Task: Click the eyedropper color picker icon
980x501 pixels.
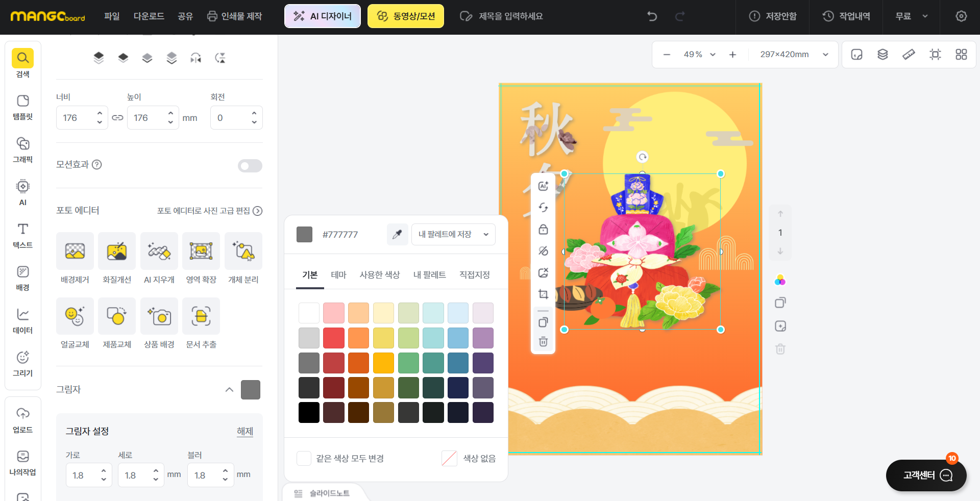Action: tap(397, 234)
